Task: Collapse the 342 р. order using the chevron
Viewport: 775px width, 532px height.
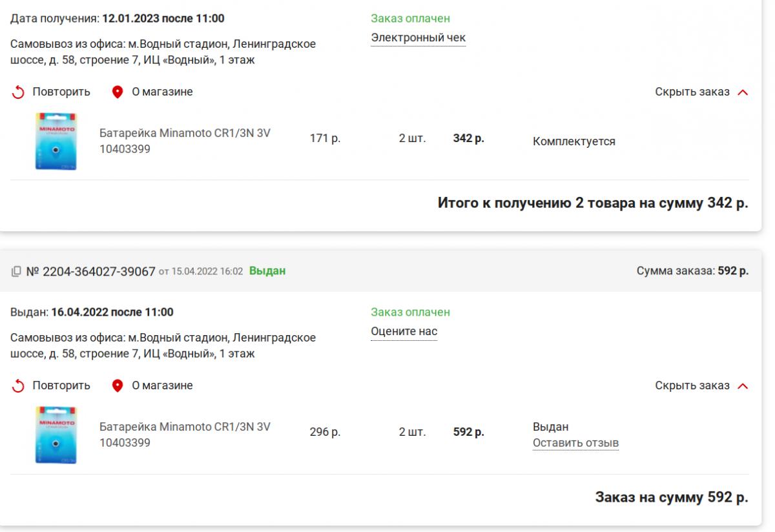Action: tap(742, 92)
